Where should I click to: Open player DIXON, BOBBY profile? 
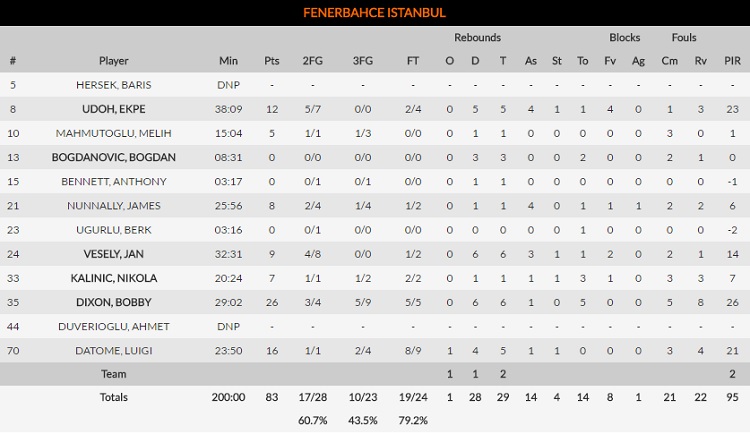(114, 302)
